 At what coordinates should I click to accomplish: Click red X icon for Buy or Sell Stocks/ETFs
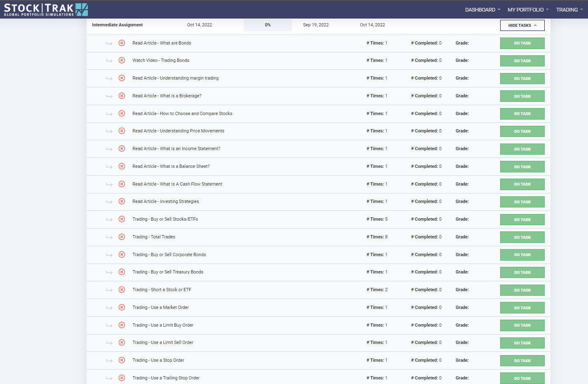pos(122,219)
